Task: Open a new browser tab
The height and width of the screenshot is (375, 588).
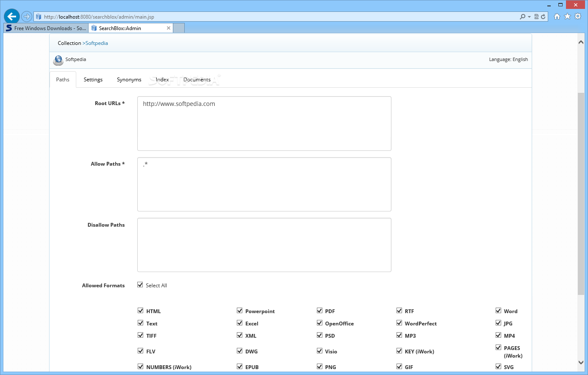Action: click(179, 28)
